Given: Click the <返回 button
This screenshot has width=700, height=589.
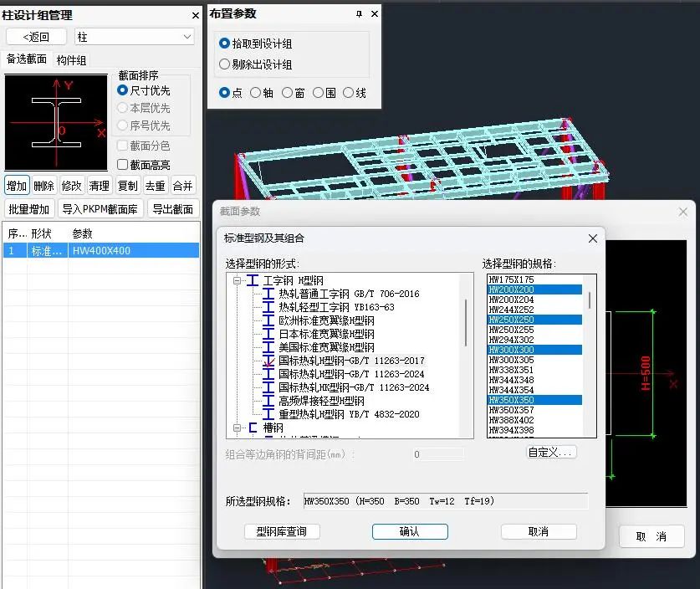Looking at the screenshot, I should coord(36,37).
